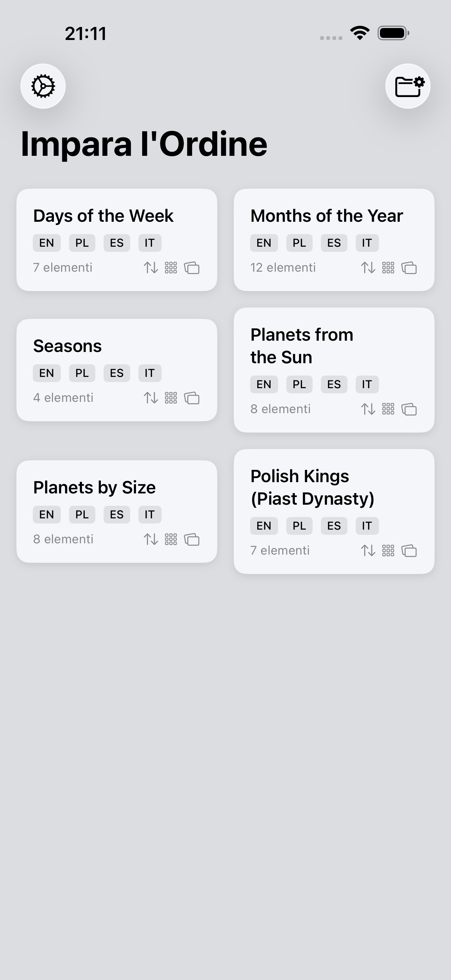The height and width of the screenshot is (980, 451).
Task: Tap flashcards icon on Days of the Week
Action: [192, 268]
